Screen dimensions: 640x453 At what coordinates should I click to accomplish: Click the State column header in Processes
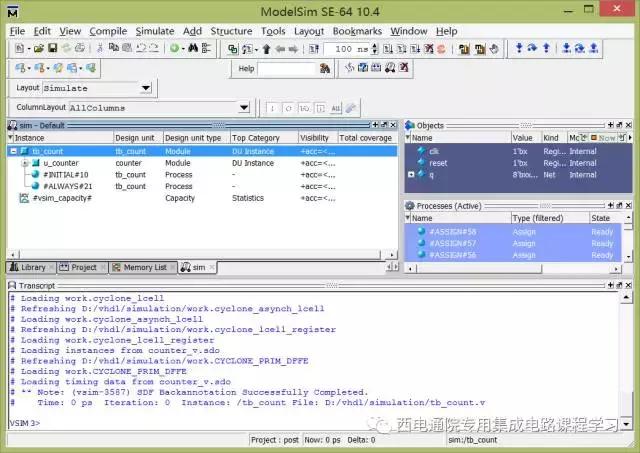605,218
